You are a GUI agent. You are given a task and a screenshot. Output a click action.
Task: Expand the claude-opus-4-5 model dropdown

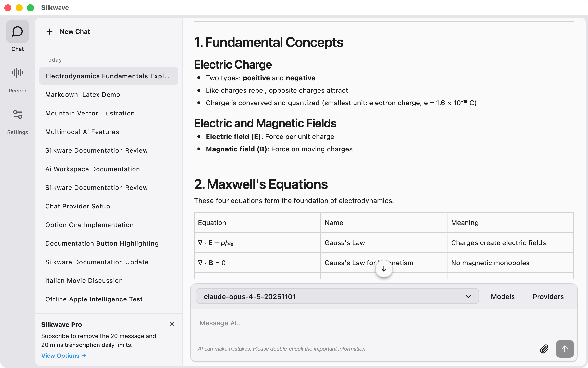coord(337,297)
